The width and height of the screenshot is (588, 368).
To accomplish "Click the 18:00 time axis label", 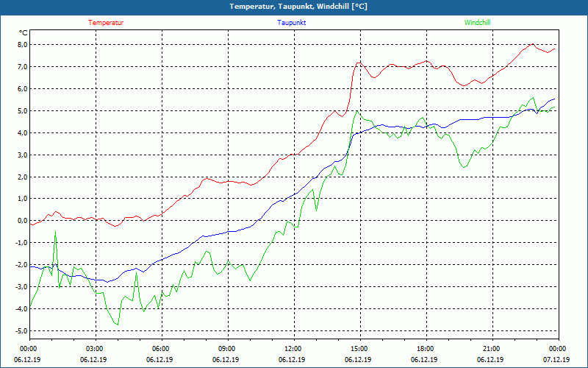I will (x=425, y=349).
